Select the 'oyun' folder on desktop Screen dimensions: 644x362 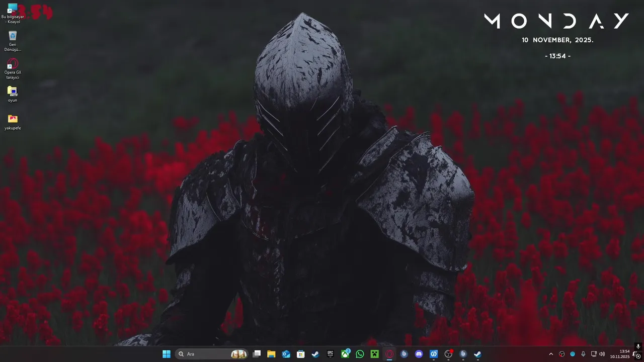13,95
